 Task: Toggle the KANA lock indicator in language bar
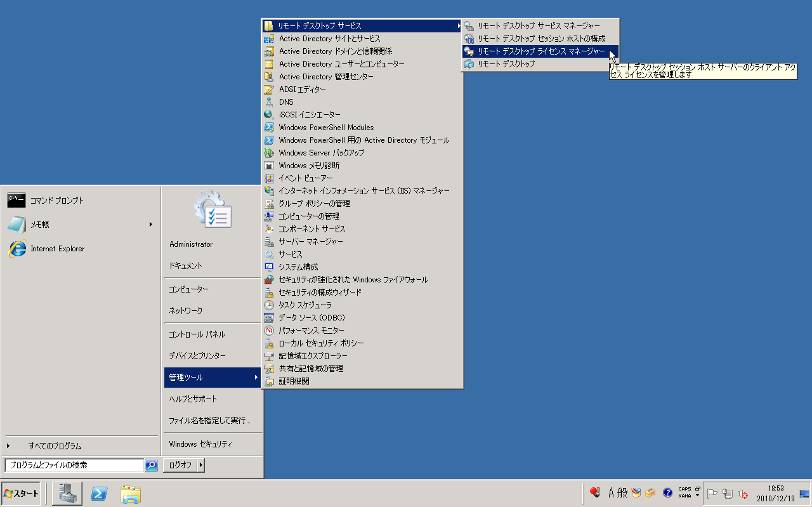coord(684,496)
